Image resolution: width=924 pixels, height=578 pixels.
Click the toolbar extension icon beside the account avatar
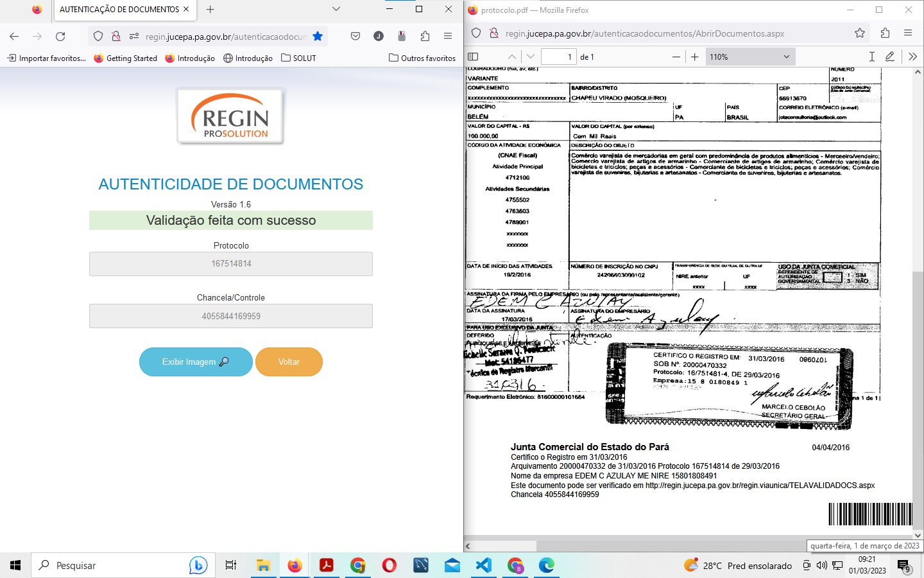402,36
